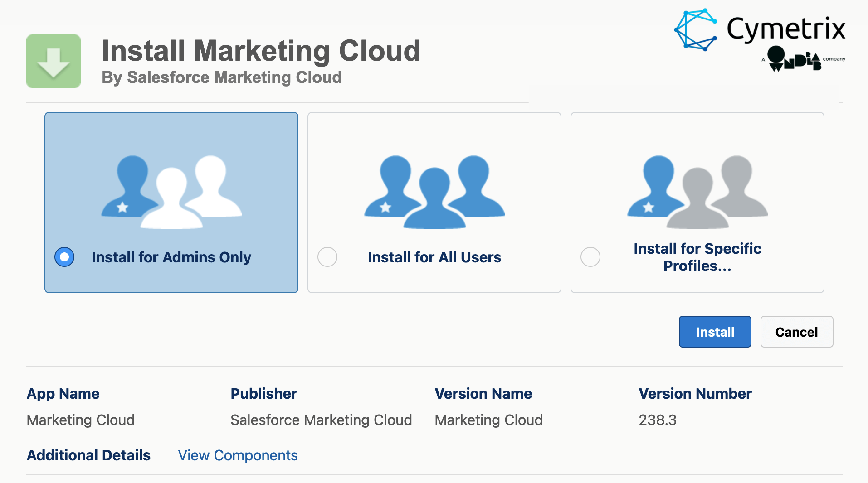Click the 'App Name' column label
This screenshot has width=868, height=483.
(63, 394)
